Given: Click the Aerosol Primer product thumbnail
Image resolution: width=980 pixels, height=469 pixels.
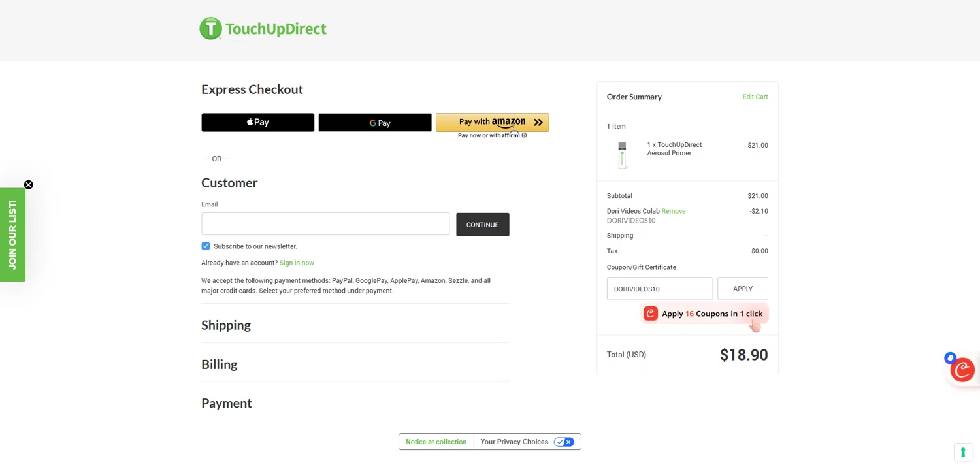Looking at the screenshot, I should [622, 155].
